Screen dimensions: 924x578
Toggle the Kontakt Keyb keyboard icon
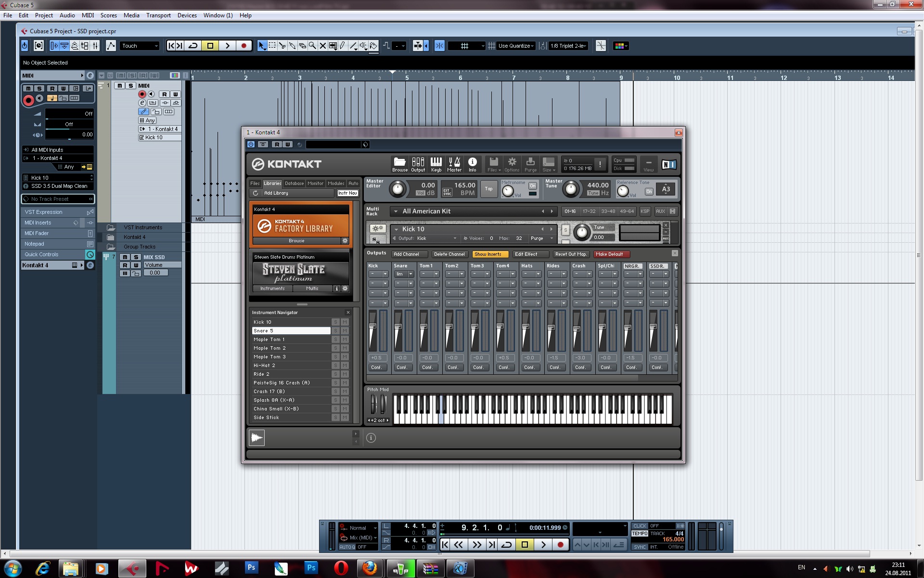coord(436,164)
